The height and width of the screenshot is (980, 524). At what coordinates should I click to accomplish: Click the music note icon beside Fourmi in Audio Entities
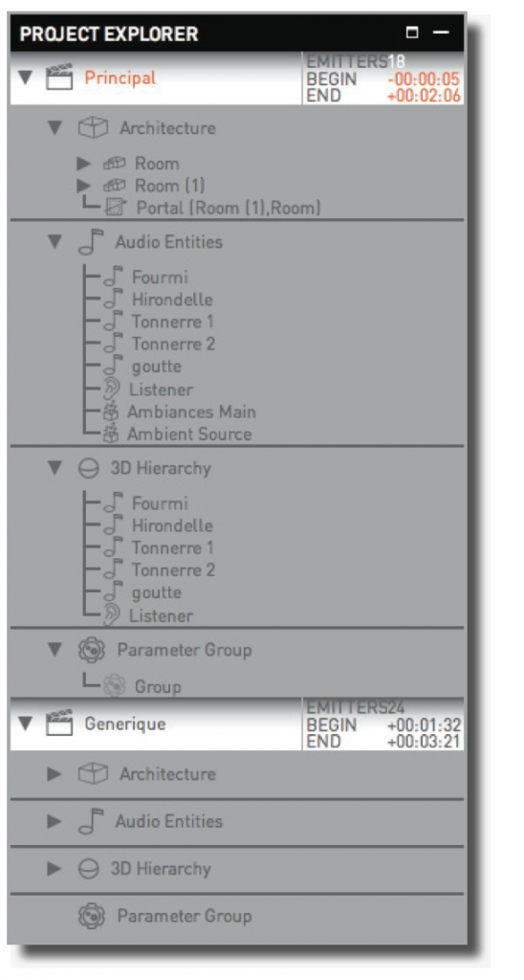pyautogui.click(x=113, y=277)
